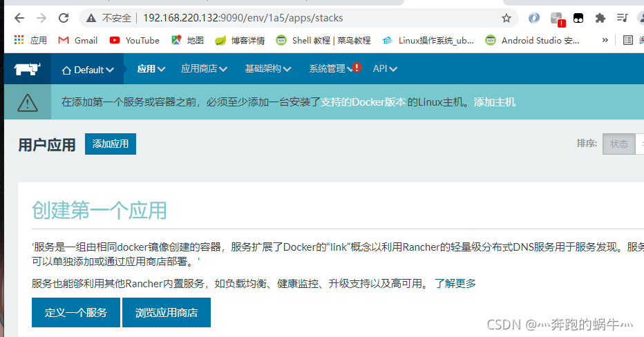
Task: Expand the 基础架构 menu
Action: pos(268,69)
